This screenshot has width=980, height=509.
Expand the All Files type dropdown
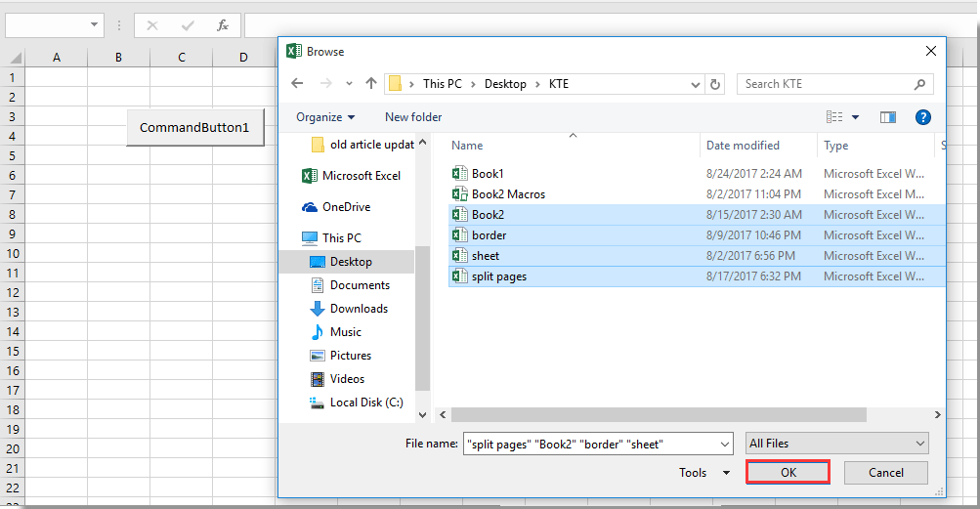[836, 444]
